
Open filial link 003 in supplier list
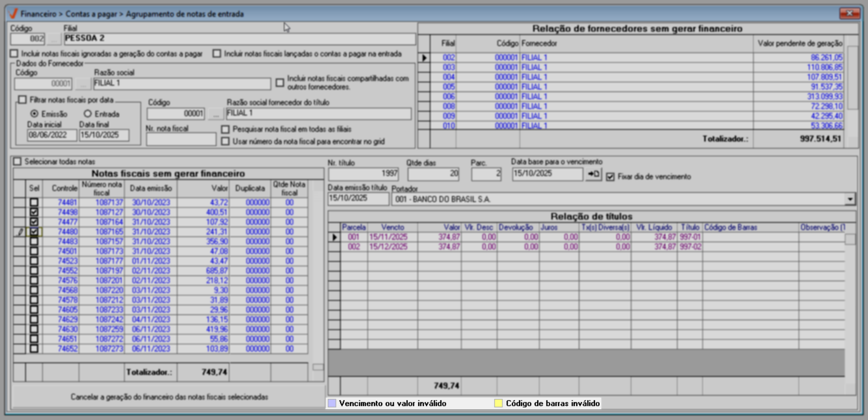(448, 68)
